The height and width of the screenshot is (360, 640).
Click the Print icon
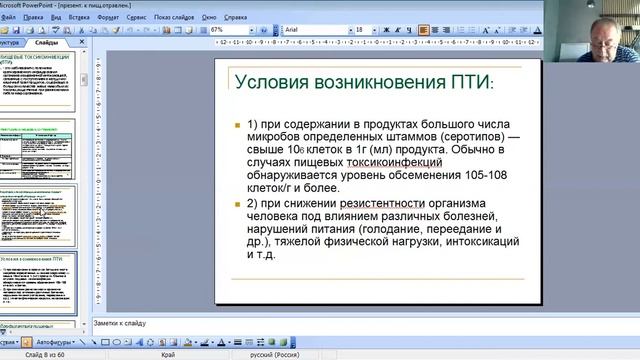[30, 30]
